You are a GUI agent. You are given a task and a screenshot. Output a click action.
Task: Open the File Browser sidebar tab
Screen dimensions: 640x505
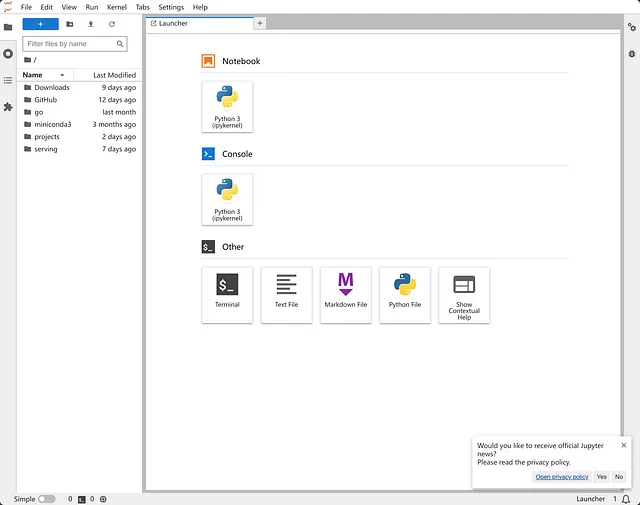click(x=8, y=27)
